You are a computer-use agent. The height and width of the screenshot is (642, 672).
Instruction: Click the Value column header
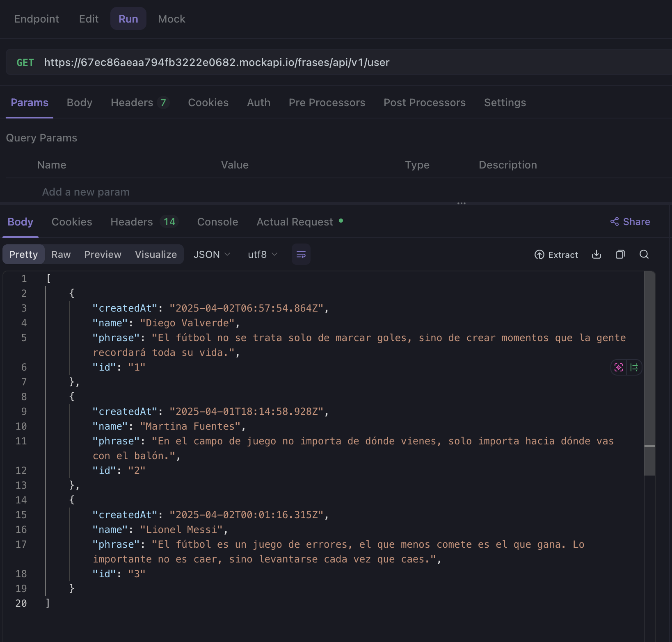[x=235, y=165]
